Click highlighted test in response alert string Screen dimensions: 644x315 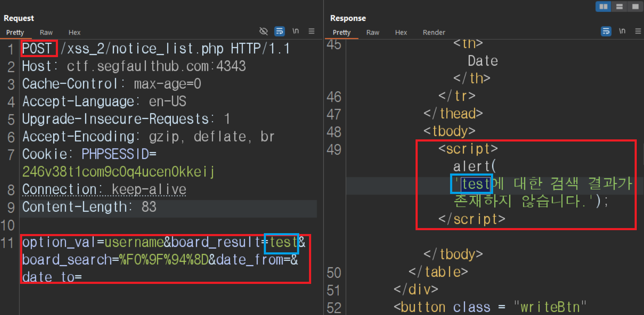tap(476, 184)
